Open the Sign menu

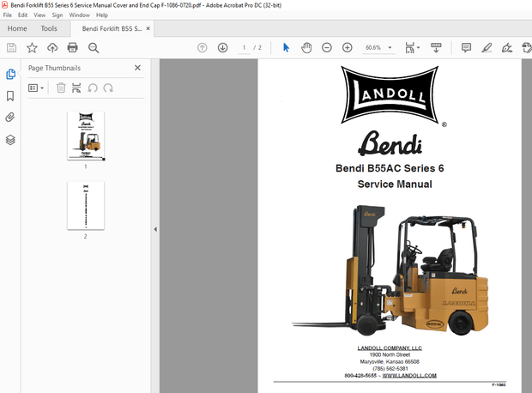pyautogui.click(x=57, y=15)
